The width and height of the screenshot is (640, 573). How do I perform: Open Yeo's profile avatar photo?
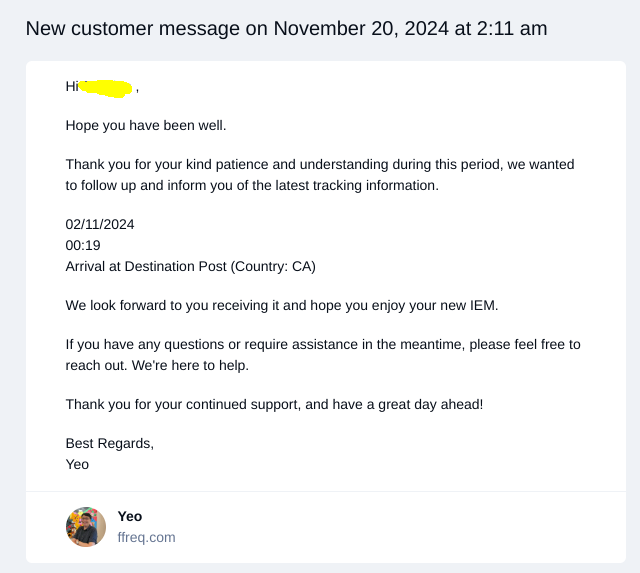(x=86, y=527)
